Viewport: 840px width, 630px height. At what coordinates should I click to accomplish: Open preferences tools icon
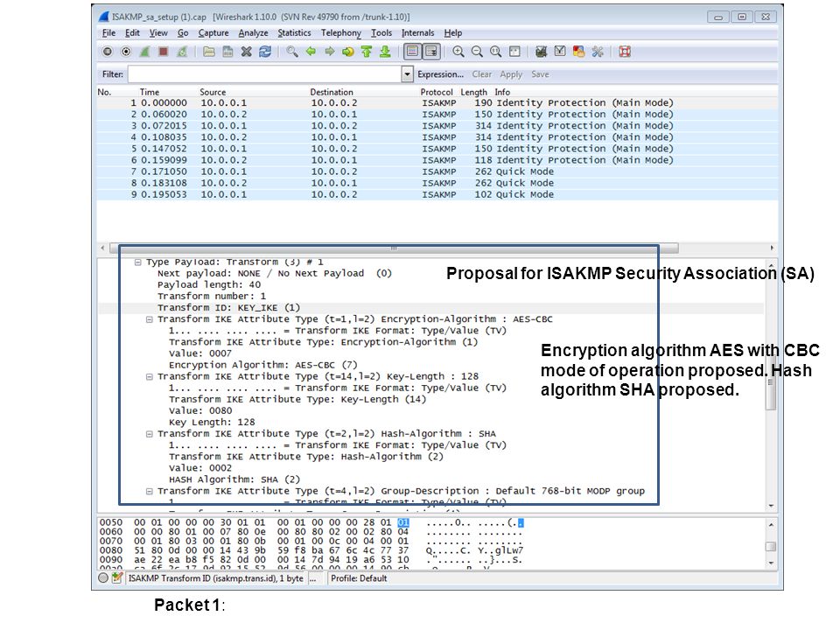(x=598, y=52)
